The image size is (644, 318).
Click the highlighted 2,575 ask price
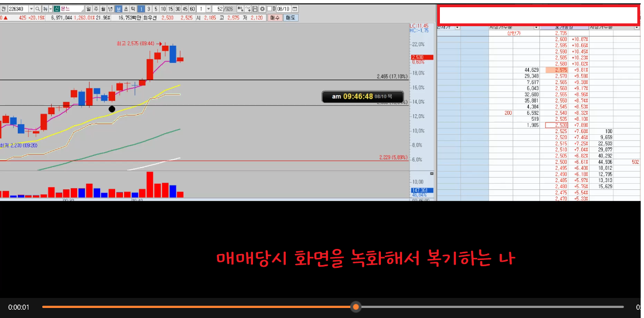[x=557, y=70]
